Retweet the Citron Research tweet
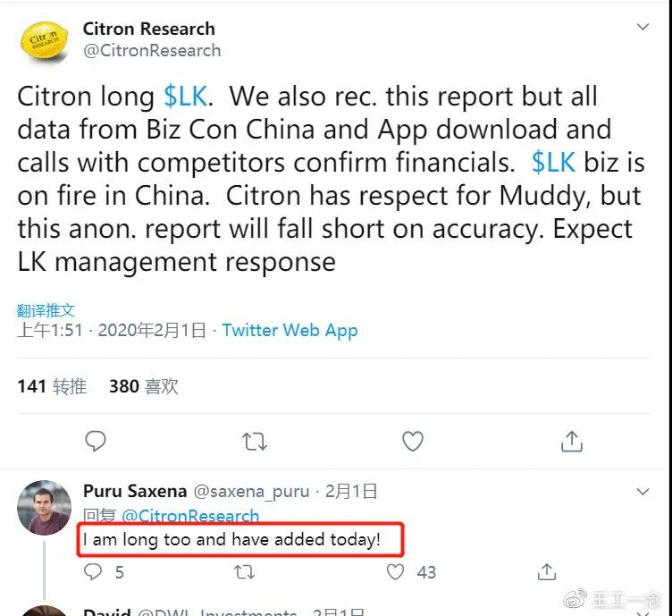672x616 pixels. tap(255, 441)
